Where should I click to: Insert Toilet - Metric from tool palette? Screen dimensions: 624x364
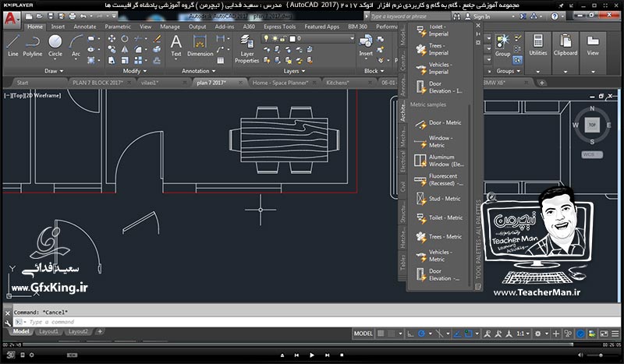[x=438, y=217]
